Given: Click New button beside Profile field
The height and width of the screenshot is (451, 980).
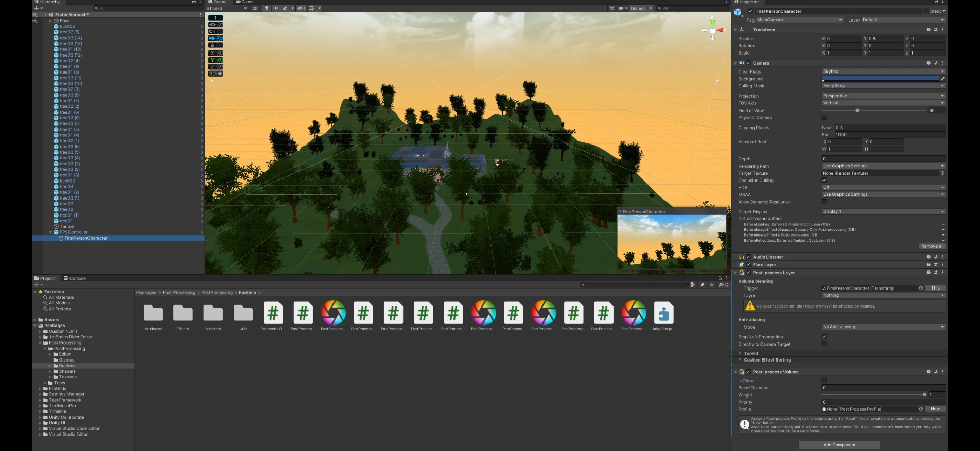Looking at the screenshot, I should coord(935,409).
